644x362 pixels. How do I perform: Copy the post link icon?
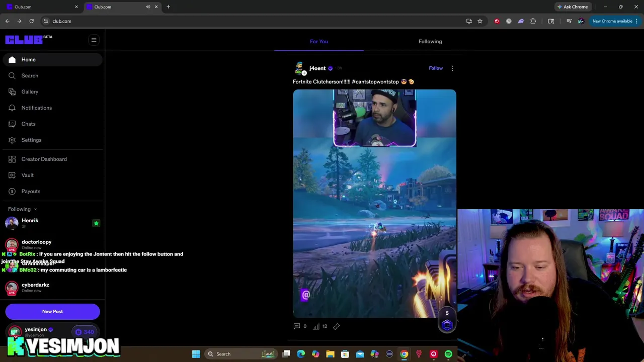tap(337, 326)
